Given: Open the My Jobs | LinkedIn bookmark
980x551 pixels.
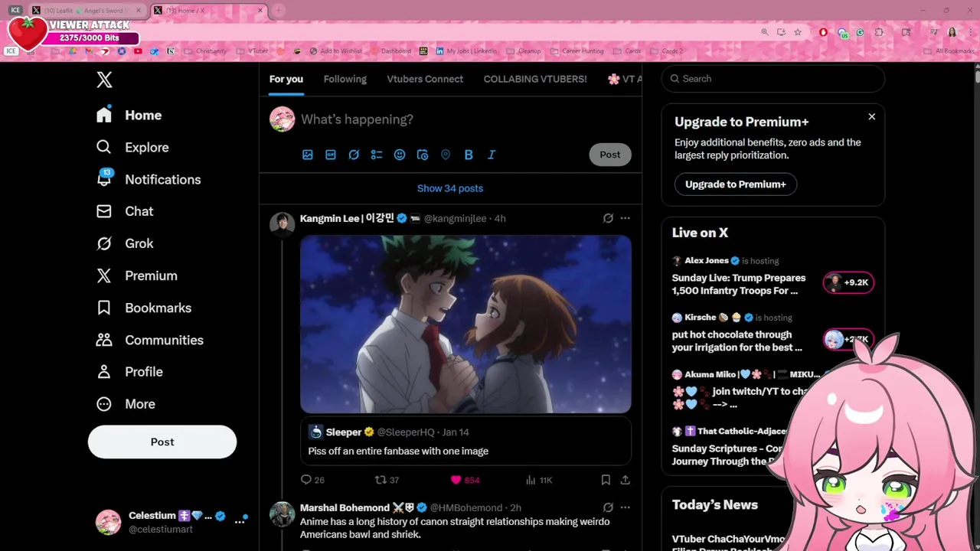Looking at the screenshot, I should pyautogui.click(x=466, y=51).
